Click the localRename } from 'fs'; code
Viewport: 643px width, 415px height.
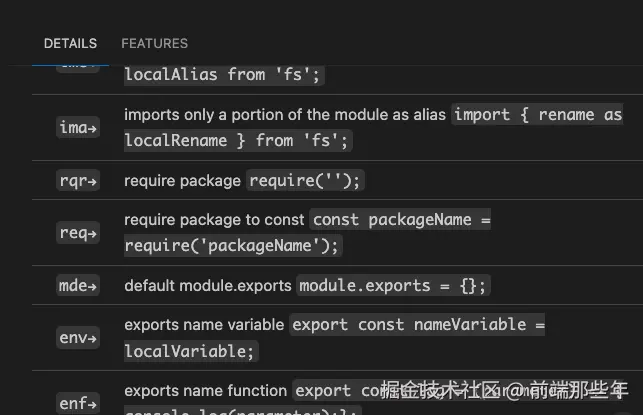[237, 140]
